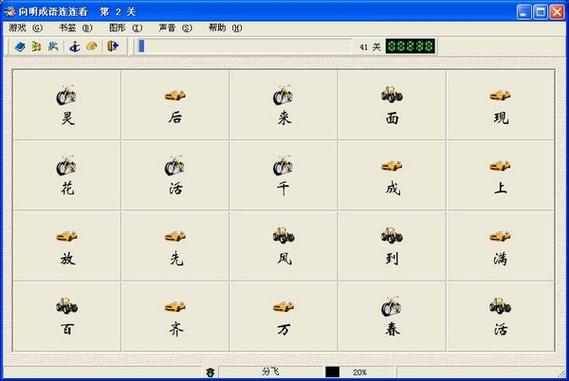
Task: Click the exit door toolbar icon
Action: click(113, 46)
